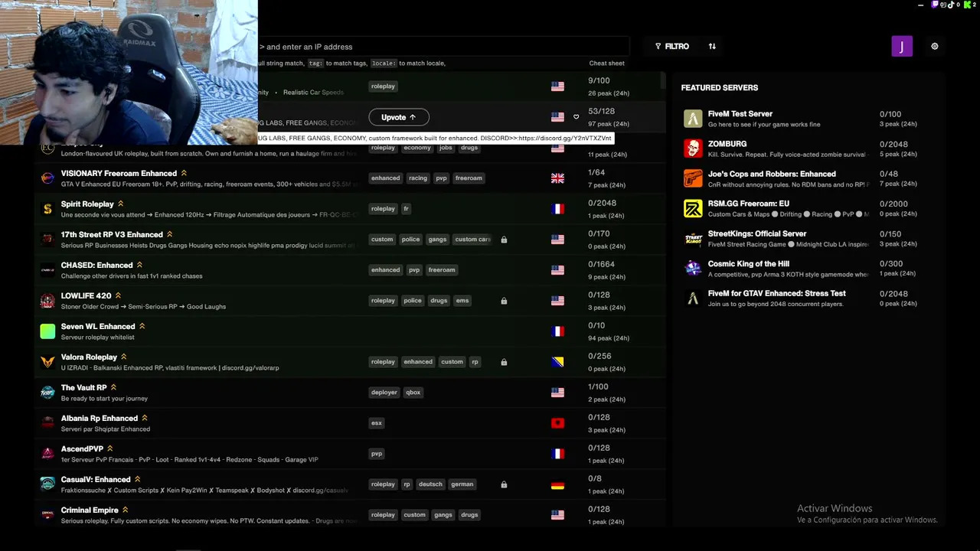Click the UK flag on VISIONARY Freeroam row
Screen dimensions: 980x551
557,178
